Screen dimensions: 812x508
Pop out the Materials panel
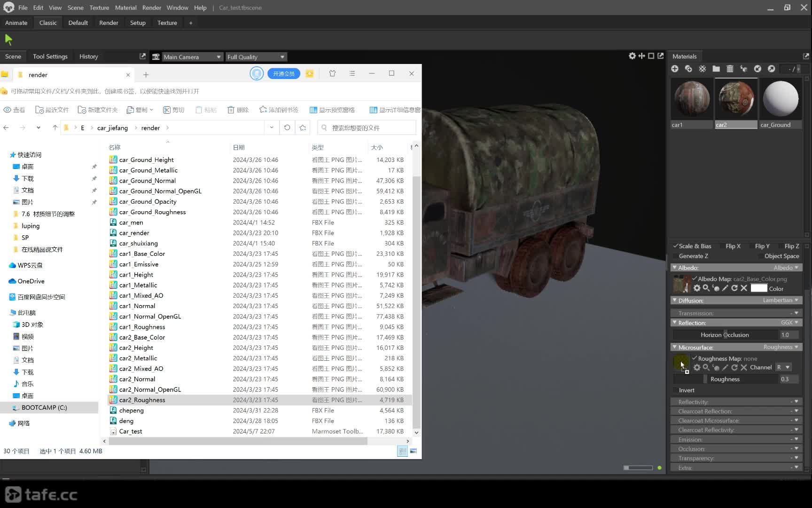pos(806,56)
